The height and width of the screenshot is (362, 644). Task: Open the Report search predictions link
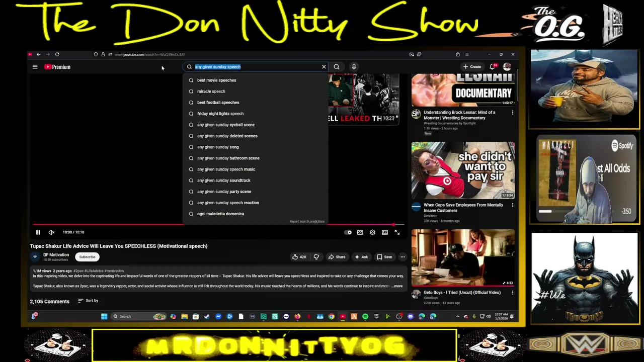click(x=307, y=222)
